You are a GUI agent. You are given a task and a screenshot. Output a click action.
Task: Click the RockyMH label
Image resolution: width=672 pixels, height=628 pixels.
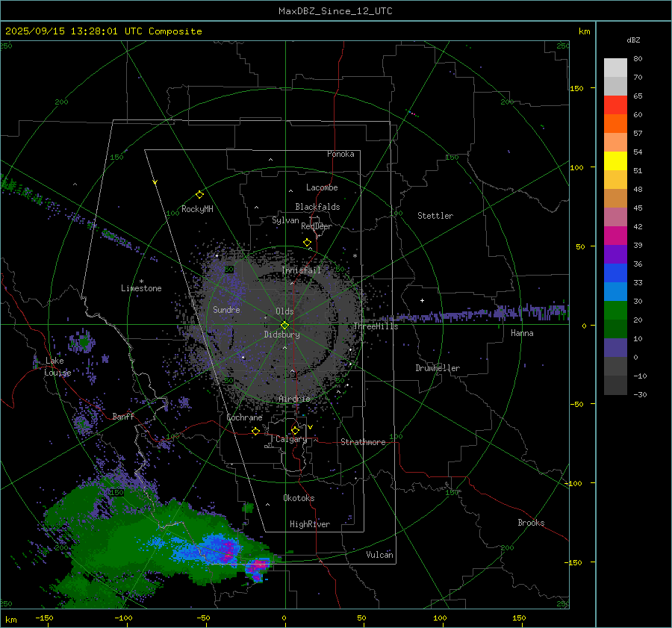click(197, 209)
